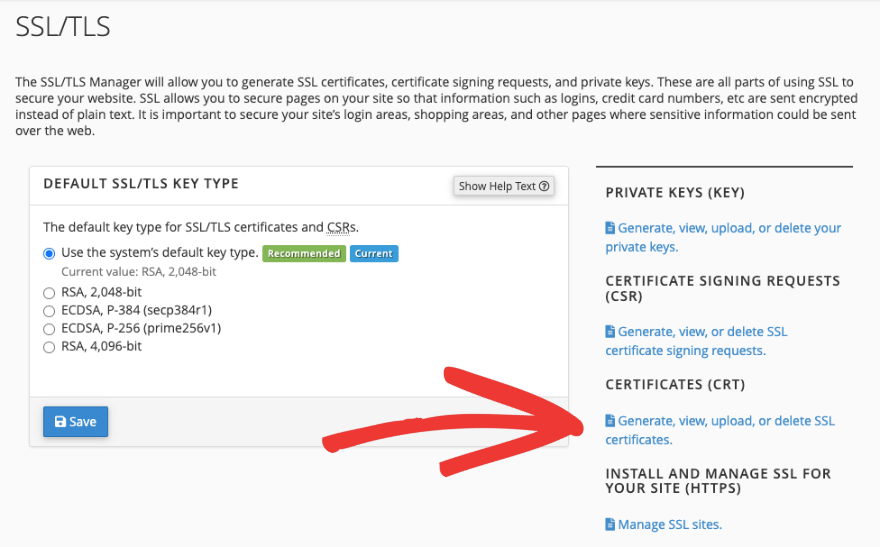Viewport: 880px width, 547px height.
Task: Click the document icon beside signing requests link
Action: (x=610, y=332)
